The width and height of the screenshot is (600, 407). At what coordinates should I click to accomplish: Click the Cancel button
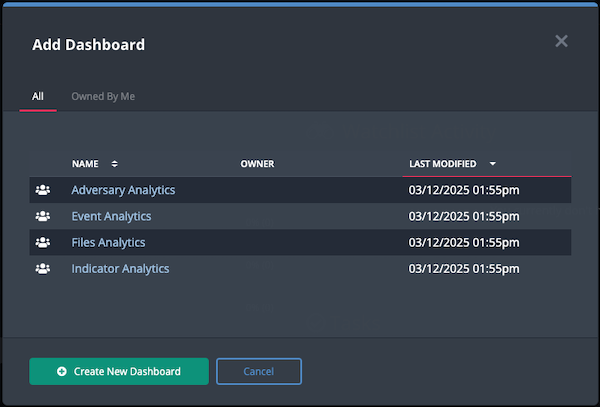click(x=259, y=371)
